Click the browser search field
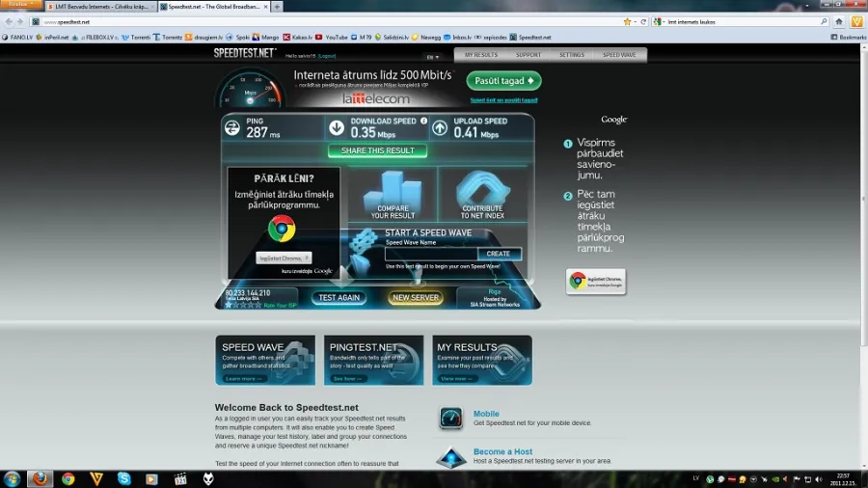This screenshot has height=488, width=868. click(742, 21)
